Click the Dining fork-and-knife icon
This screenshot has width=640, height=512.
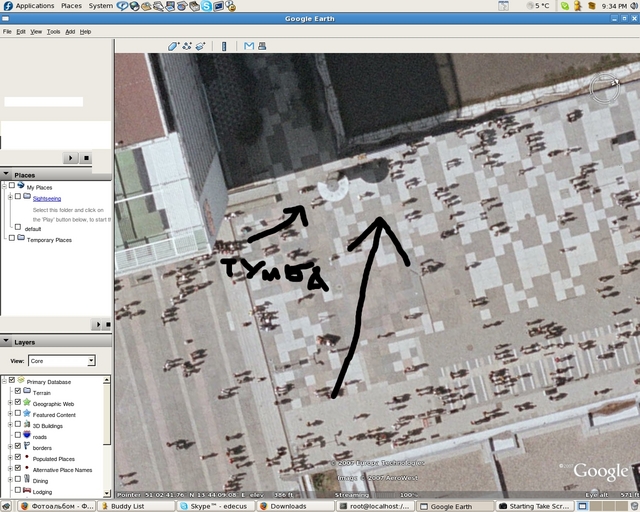point(27,479)
